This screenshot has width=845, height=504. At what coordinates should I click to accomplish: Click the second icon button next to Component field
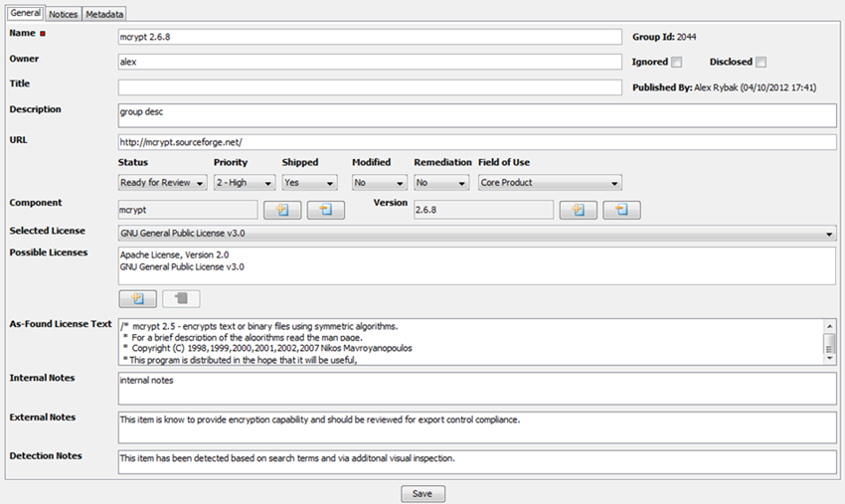pos(325,210)
